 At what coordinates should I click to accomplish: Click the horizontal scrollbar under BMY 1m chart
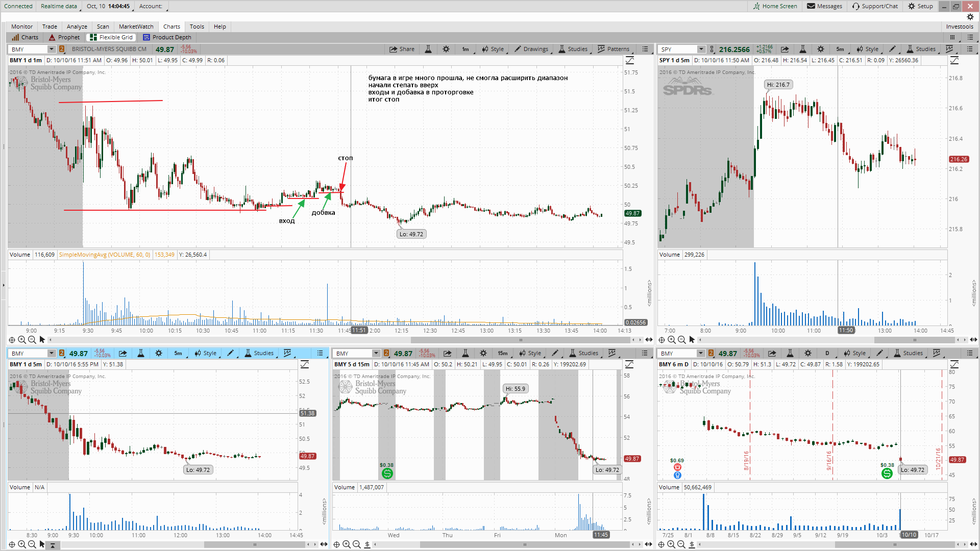521,340
